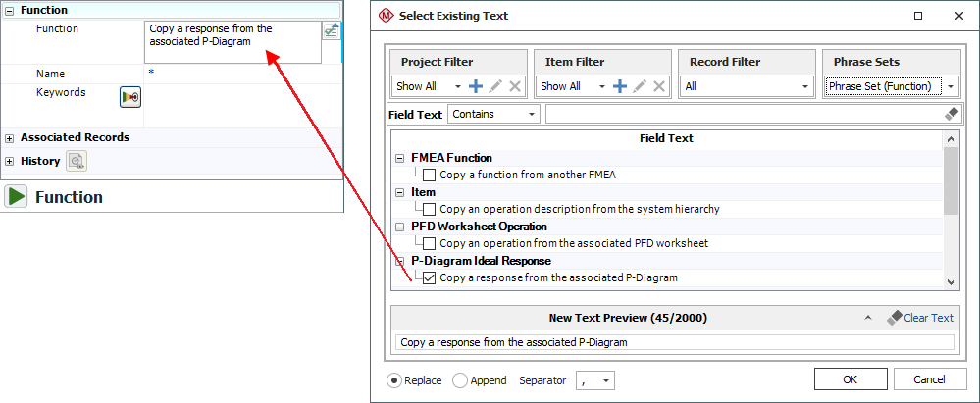Open the Phrase Sets dropdown
Viewport: 980px width, 403px height.
(x=952, y=86)
